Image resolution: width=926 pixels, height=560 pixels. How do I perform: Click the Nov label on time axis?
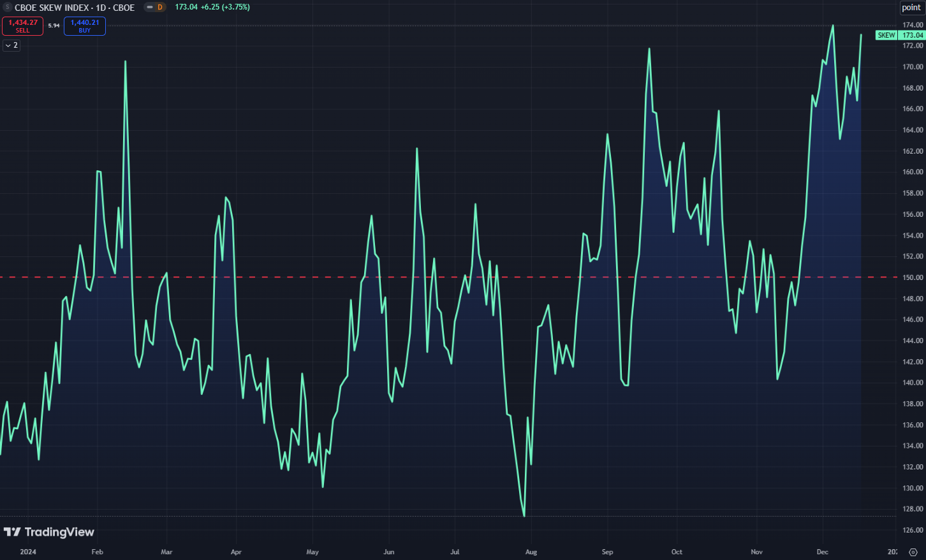(x=756, y=552)
